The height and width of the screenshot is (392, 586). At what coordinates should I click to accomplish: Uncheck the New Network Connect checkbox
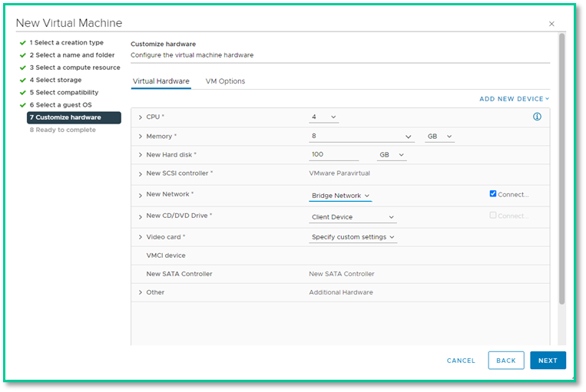click(x=493, y=194)
